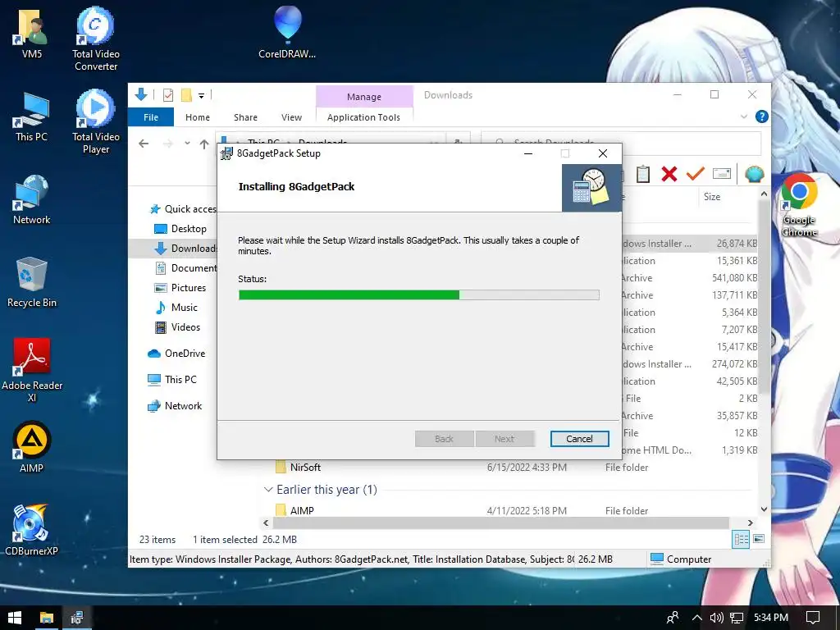Select This PC desktop icon

(x=32, y=116)
